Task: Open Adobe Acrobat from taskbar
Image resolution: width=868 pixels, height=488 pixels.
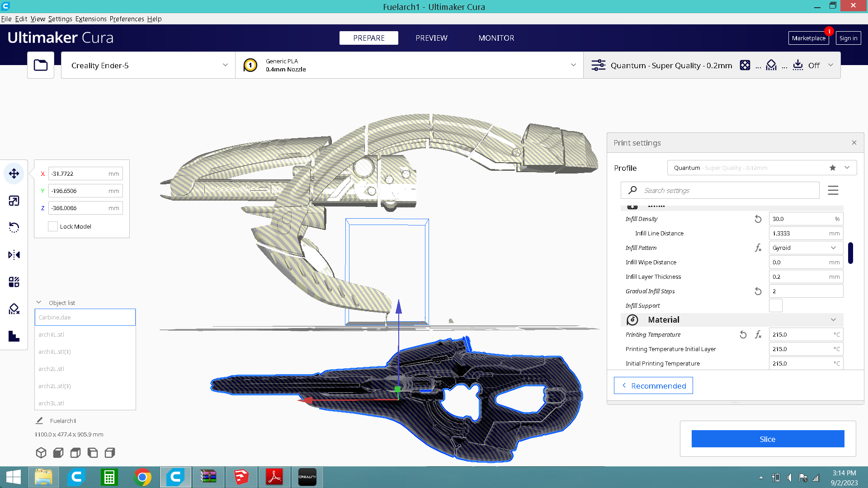Action: (x=274, y=477)
